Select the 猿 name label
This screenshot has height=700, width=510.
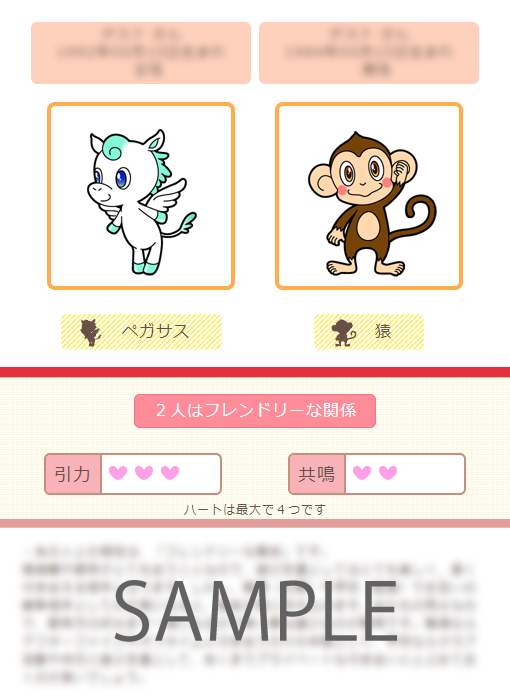pos(383,331)
